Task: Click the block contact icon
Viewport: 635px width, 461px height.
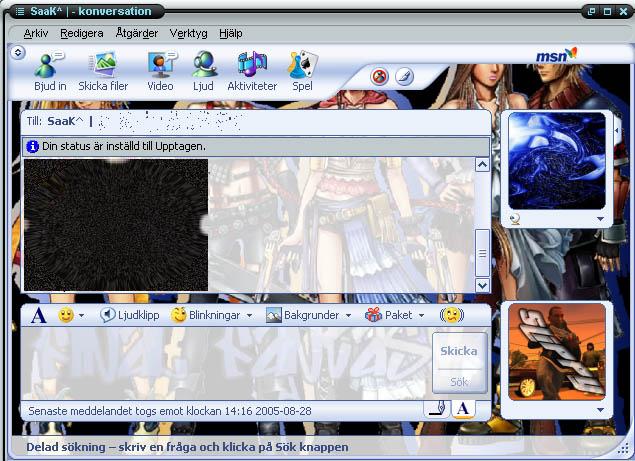Action: tap(380, 76)
